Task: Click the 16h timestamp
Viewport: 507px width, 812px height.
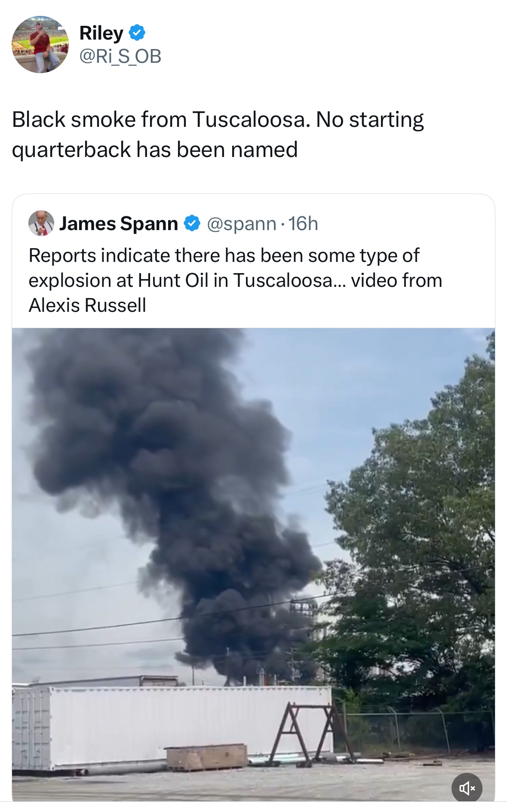Action: tap(303, 224)
